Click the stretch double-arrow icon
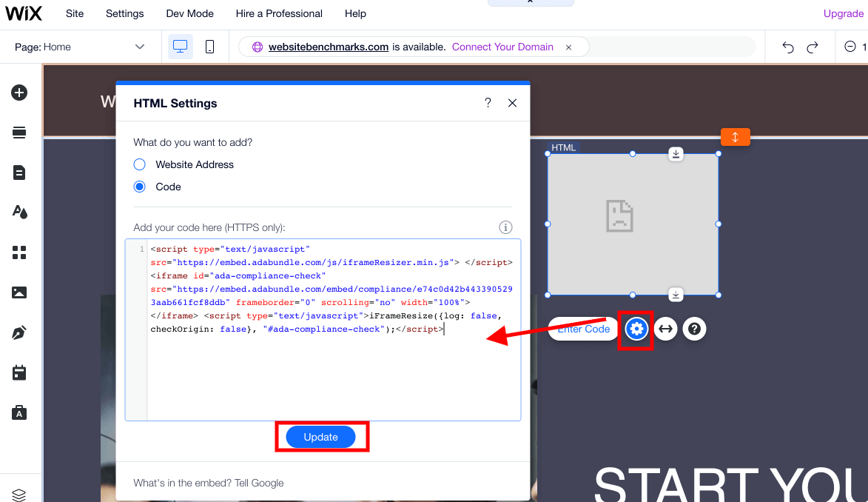 [666, 329]
